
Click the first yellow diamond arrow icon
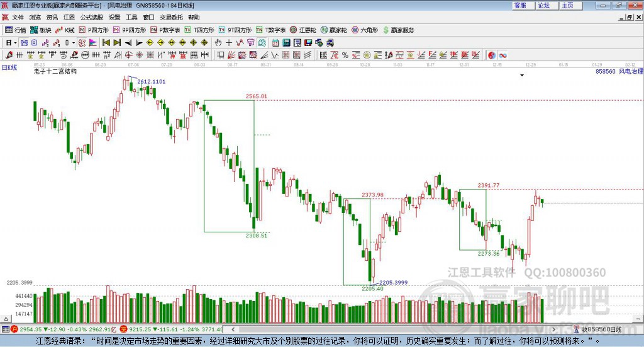(150, 43)
